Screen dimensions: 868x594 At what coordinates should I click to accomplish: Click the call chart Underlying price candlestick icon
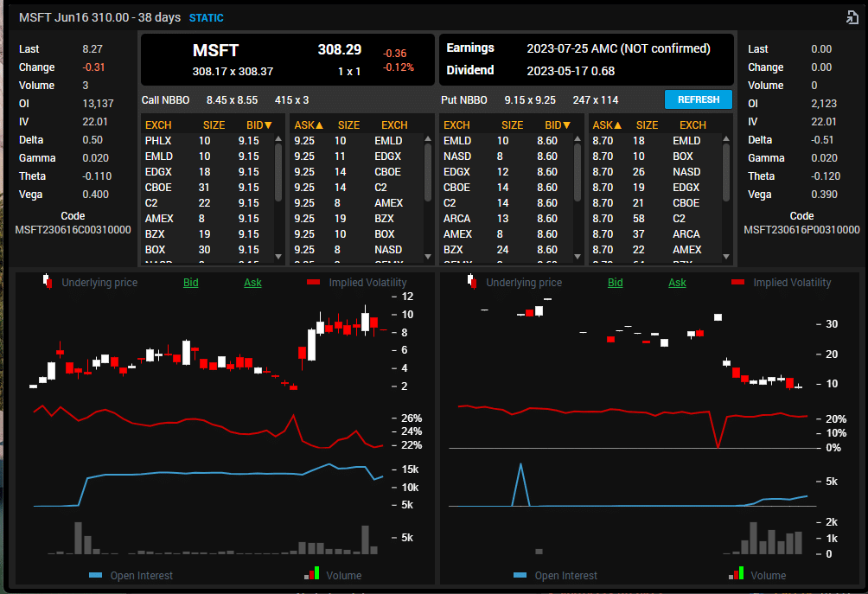pyautogui.click(x=48, y=282)
